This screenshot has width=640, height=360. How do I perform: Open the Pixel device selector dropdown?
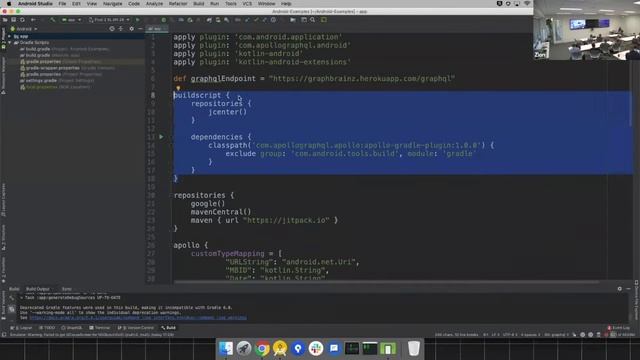coord(109,20)
